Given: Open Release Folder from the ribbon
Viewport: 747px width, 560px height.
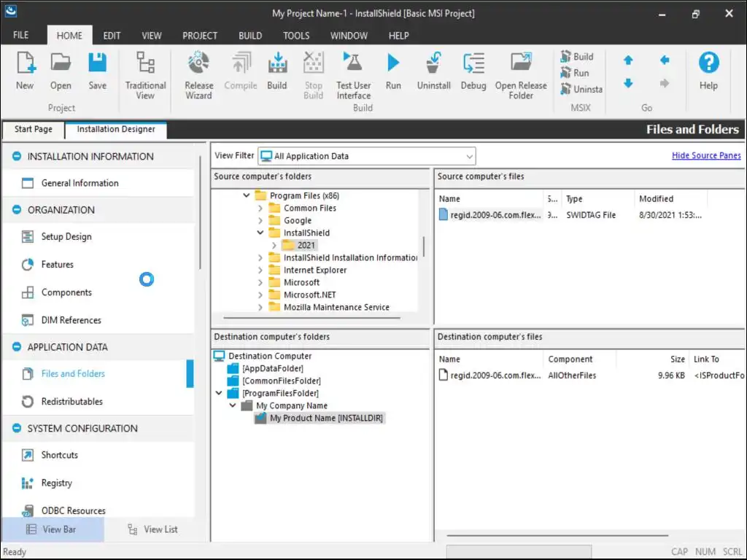Looking at the screenshot, I should click(521, 75).
